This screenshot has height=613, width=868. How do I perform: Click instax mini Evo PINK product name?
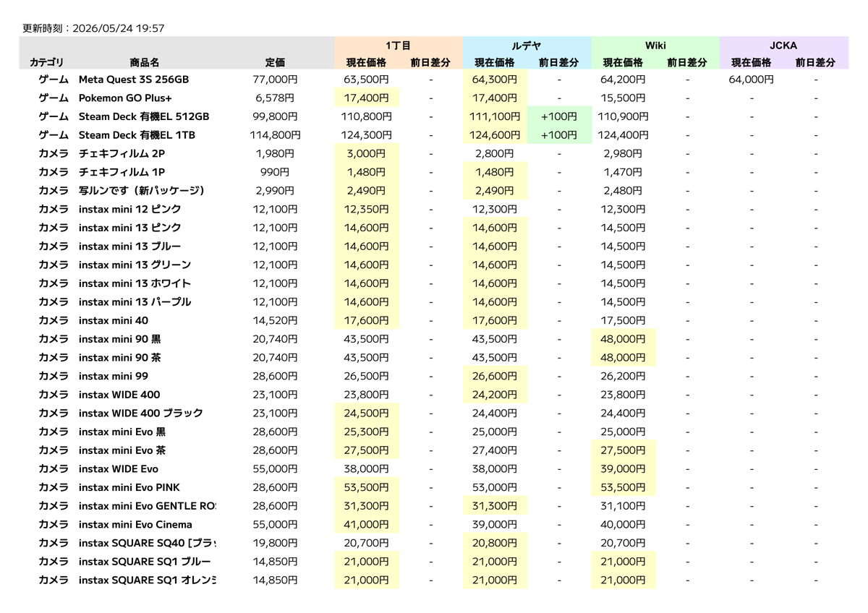pos(129,487)
